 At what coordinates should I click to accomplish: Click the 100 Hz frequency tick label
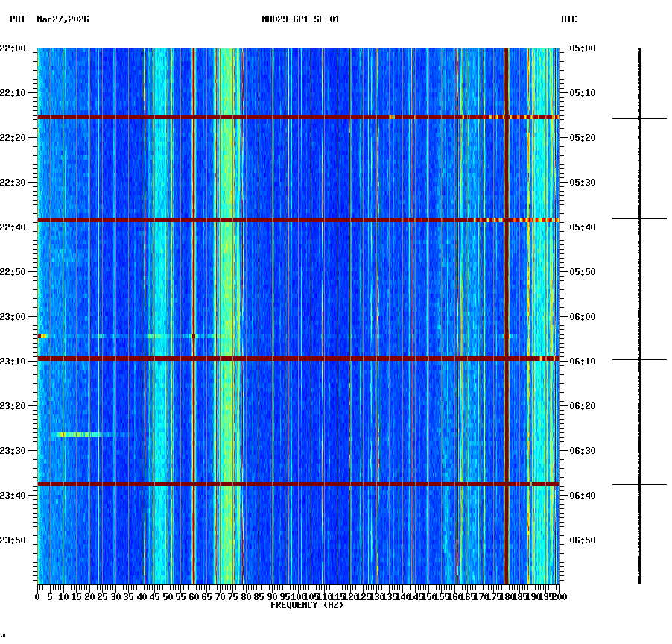(298, 596)
